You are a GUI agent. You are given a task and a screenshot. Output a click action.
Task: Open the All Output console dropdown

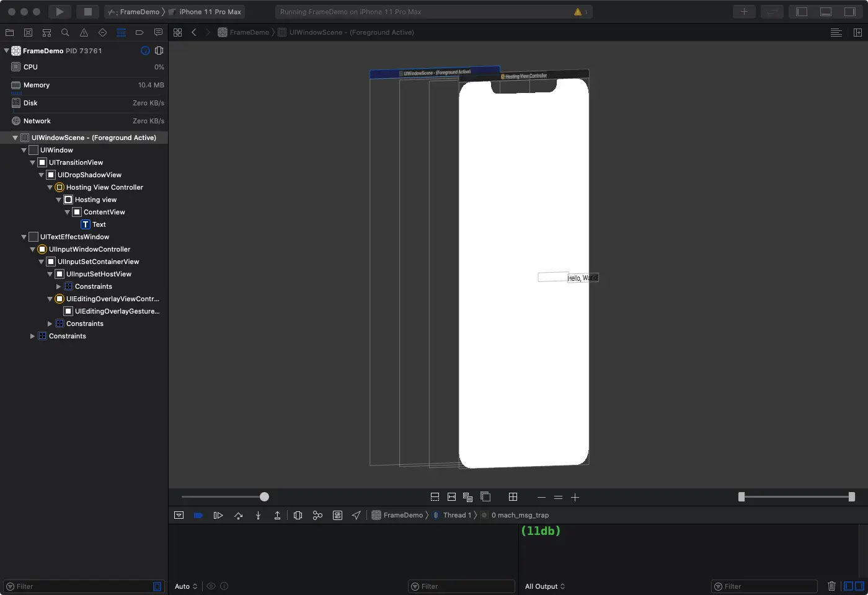click(x=545, y=586)
